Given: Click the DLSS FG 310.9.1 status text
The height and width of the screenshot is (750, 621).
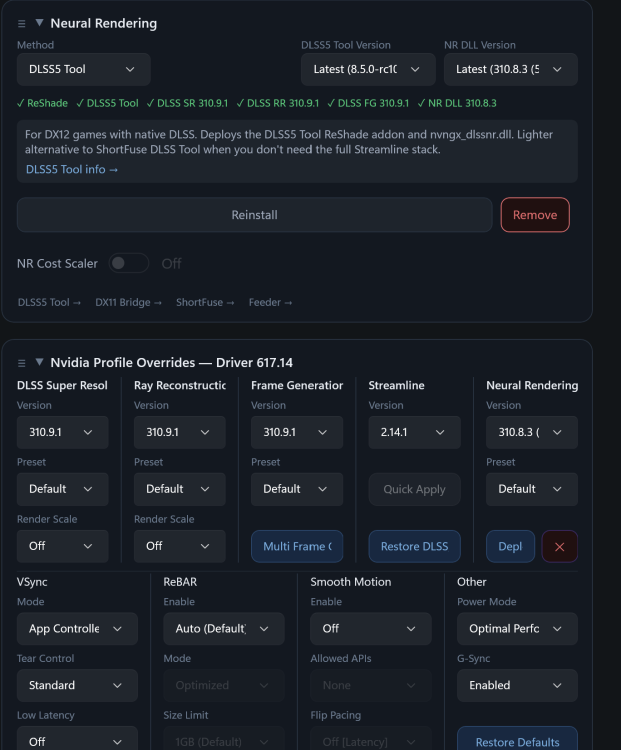Looking at the screenshot, I should point(368,103).
